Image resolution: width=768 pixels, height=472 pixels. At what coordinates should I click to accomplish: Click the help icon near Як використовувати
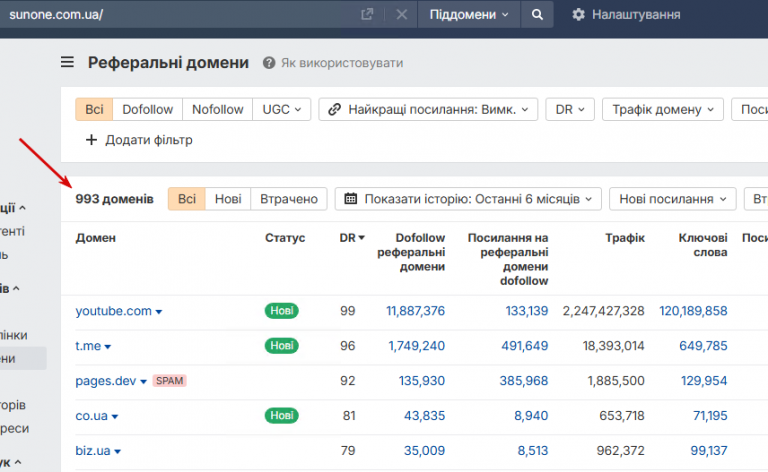coord(269,63)
